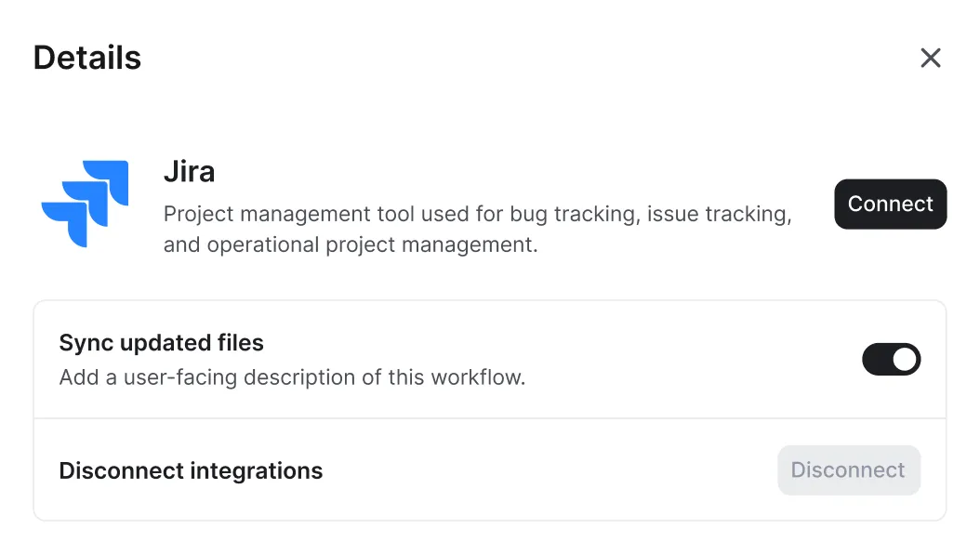
Task: Click the "bug tracking, issue tracking" description line
Action: click(x=651, y=215)
